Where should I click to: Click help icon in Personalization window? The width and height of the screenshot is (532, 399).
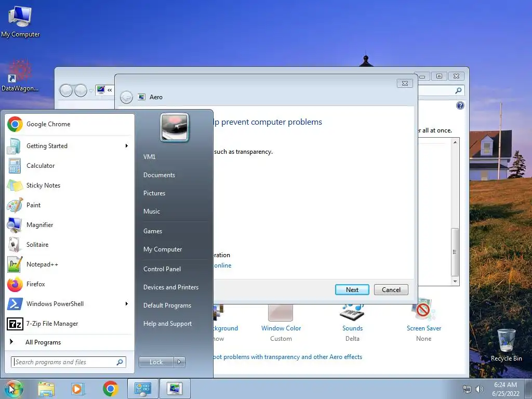coord(460,105)
